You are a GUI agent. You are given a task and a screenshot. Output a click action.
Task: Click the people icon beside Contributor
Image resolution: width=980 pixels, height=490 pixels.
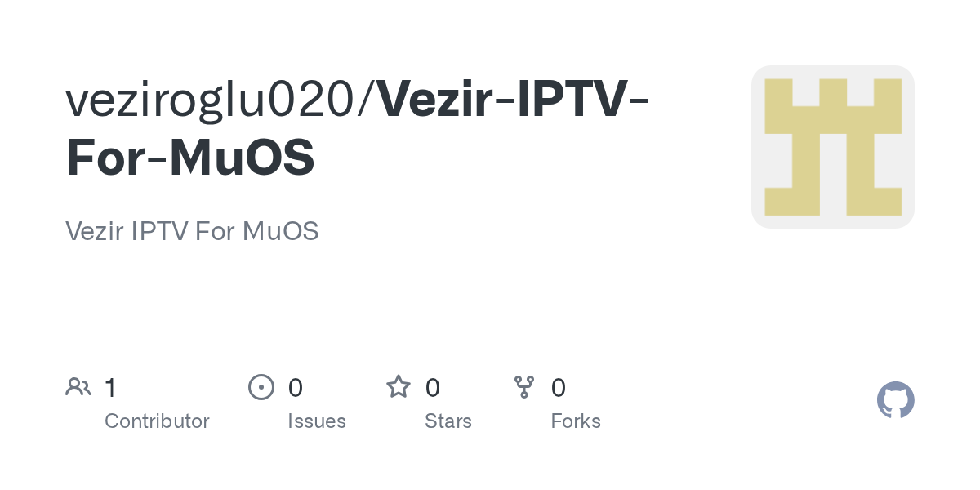tap(78, 386)
